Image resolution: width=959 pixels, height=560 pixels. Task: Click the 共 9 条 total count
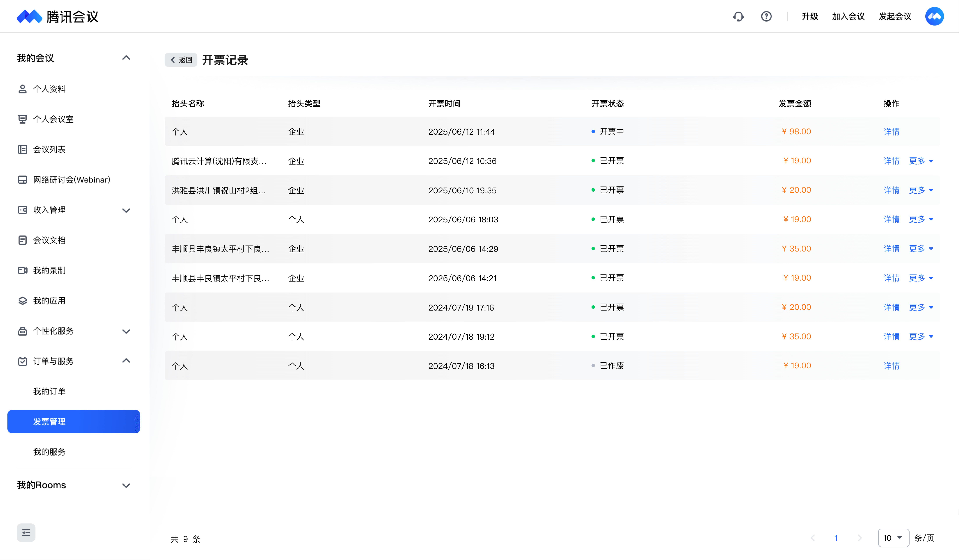click(x=185, y=539)
